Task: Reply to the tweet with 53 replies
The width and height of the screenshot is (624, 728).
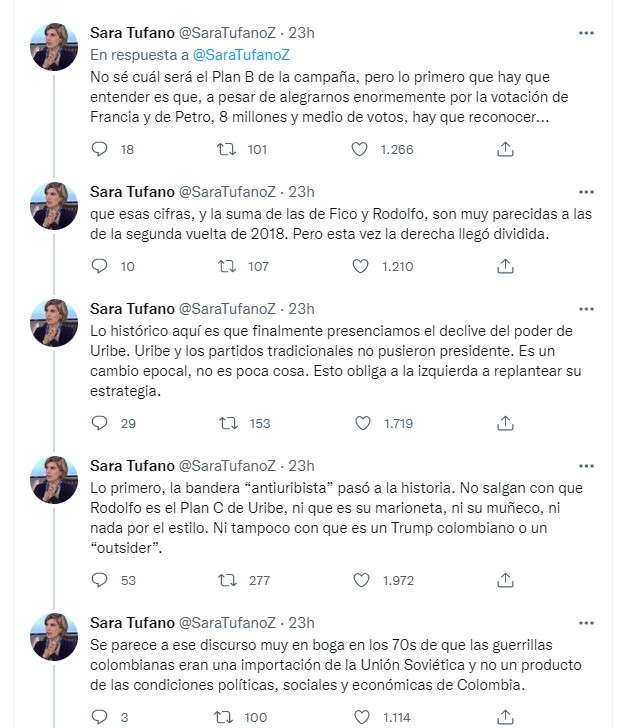Action: (99, 579)
